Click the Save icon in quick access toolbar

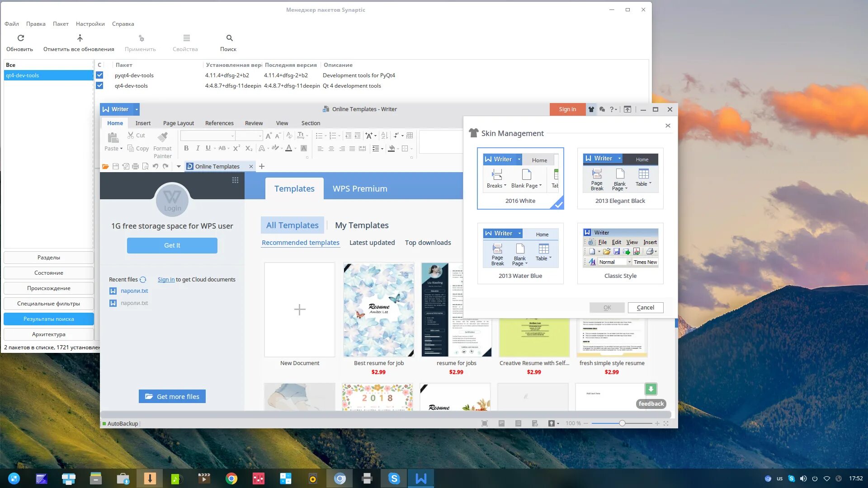click(116, 166)
